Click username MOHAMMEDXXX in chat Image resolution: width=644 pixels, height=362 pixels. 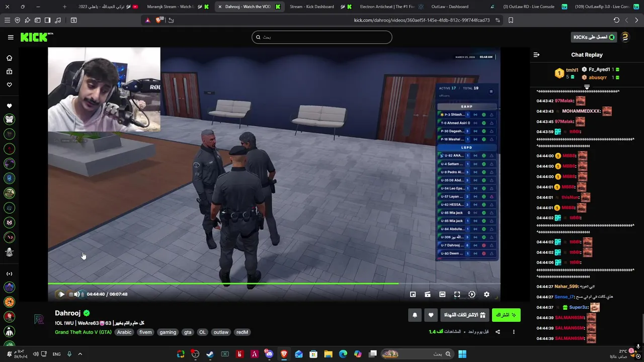point(581,111)
